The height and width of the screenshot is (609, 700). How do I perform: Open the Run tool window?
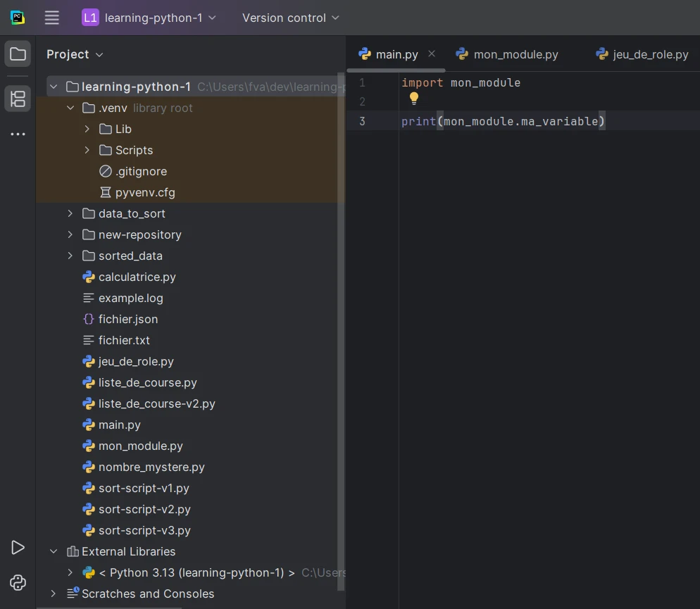(x=18, y=547)
